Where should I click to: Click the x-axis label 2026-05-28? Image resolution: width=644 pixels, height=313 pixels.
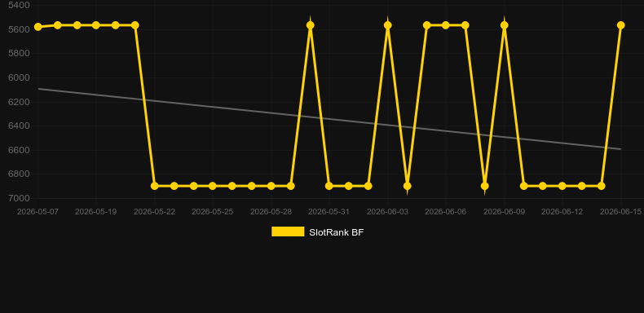tap(271, 212)
